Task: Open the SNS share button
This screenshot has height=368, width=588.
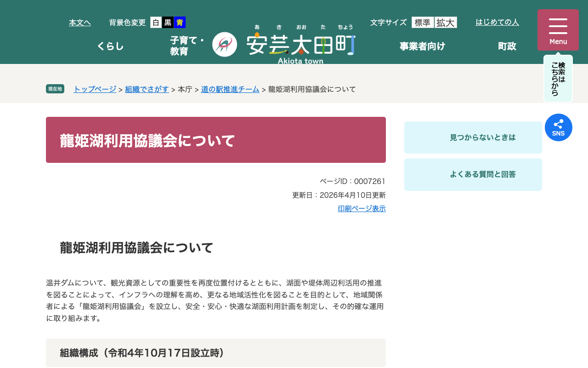Action: (559, 127)
